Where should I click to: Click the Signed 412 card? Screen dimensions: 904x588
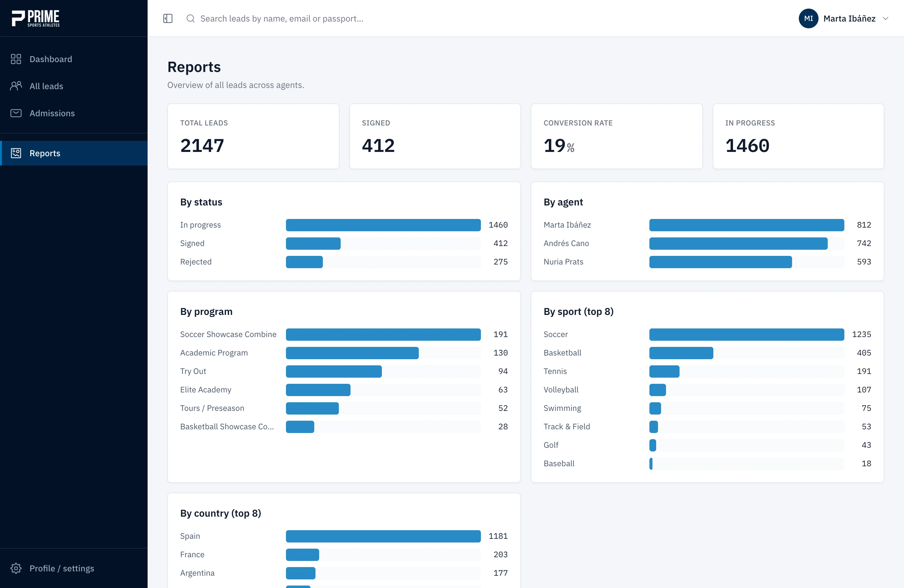tap(435, 136)
